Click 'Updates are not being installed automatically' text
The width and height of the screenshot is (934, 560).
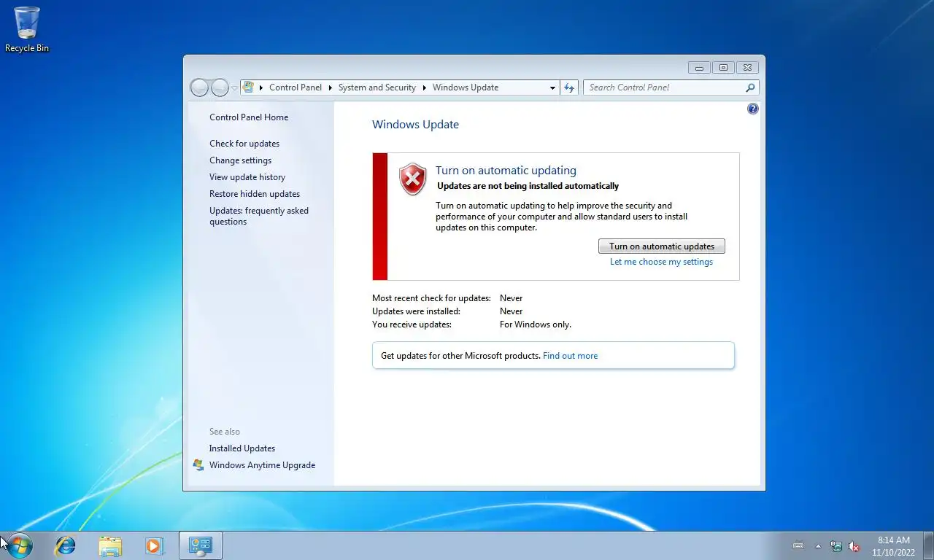(x=528, y=186)
